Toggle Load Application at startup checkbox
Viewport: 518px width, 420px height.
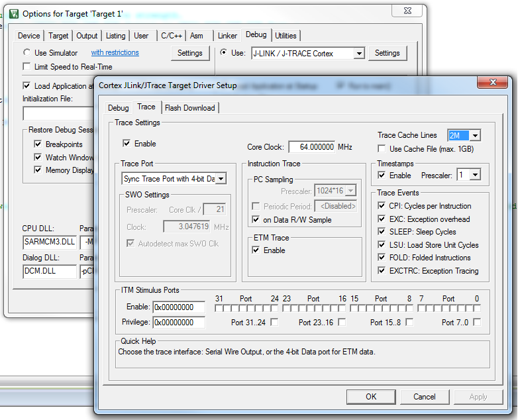coord(26,85)
